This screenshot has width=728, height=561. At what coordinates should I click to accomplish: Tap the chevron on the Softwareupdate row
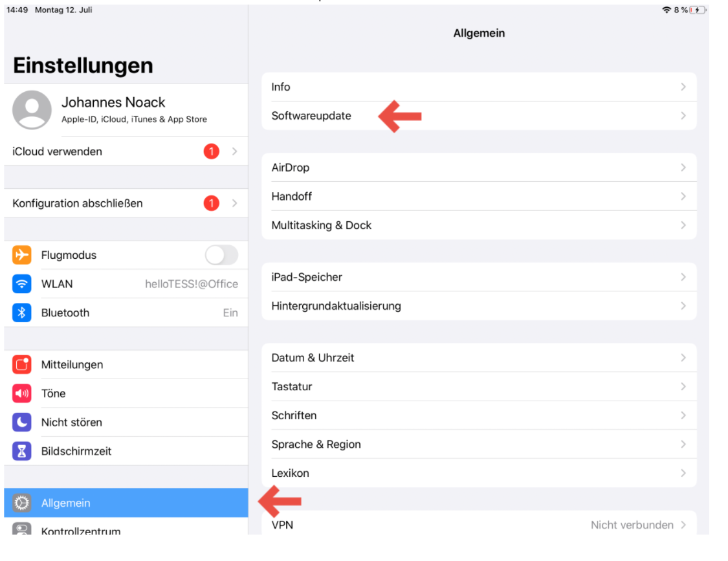[x=683, y=116]
